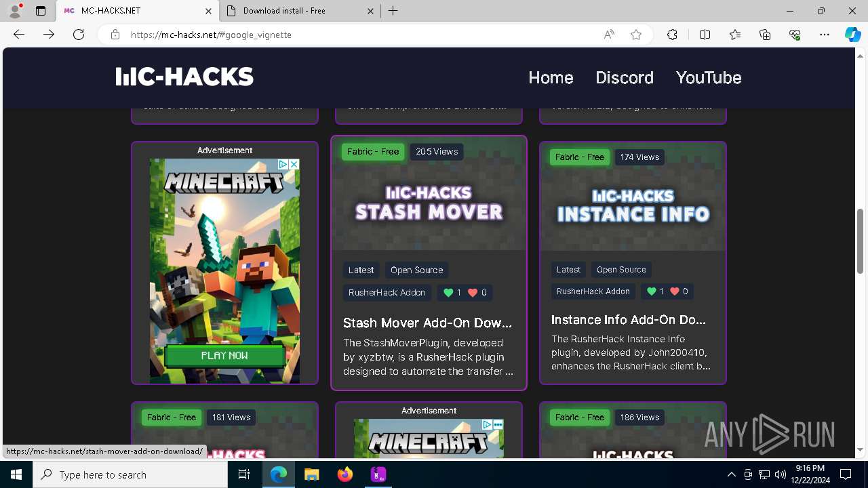Image resolution: width=868 pixels, height=488 pixels.
Task: Open Edge Settings and more menu
Action: coord(825,35)
